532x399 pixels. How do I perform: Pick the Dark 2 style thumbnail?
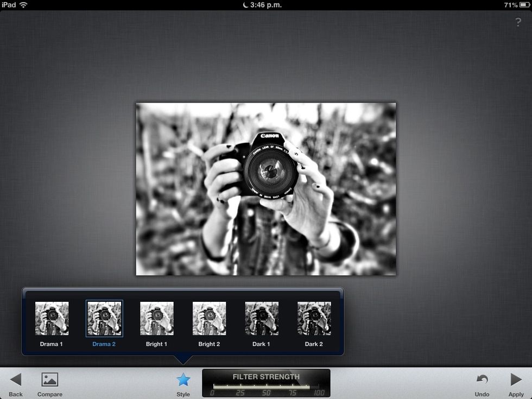tap(314, 318)
